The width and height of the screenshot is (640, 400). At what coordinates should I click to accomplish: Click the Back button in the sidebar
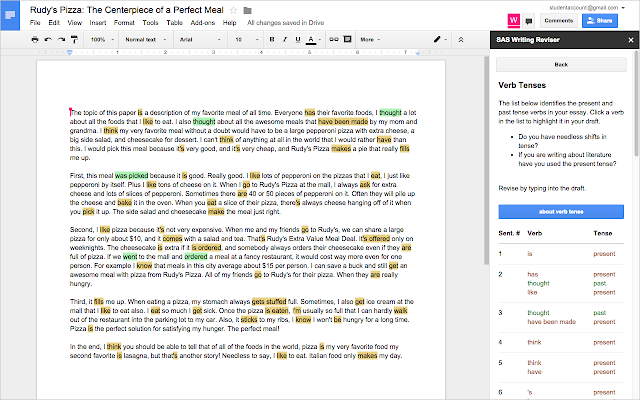[x=561, y=64]
